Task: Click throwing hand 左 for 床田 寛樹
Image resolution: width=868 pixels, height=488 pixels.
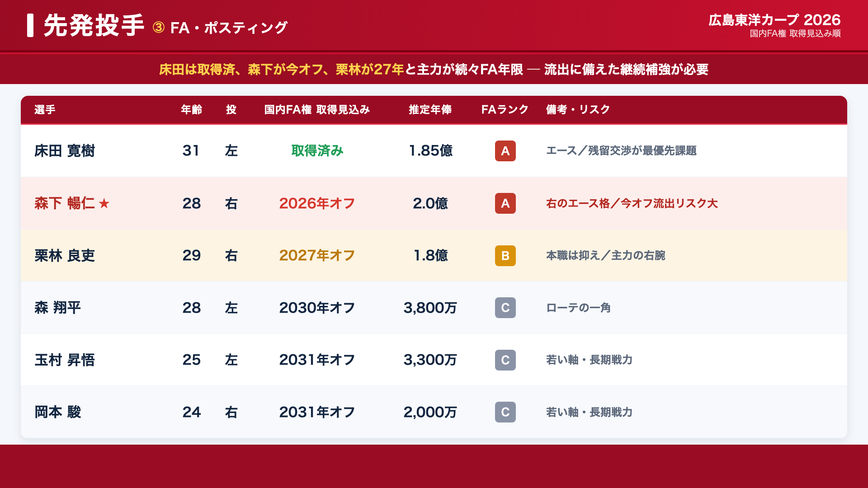Action: 231,151
